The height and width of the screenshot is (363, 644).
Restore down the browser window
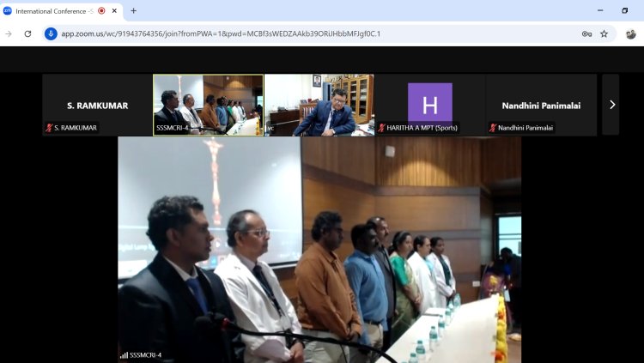tap(625, 10)
